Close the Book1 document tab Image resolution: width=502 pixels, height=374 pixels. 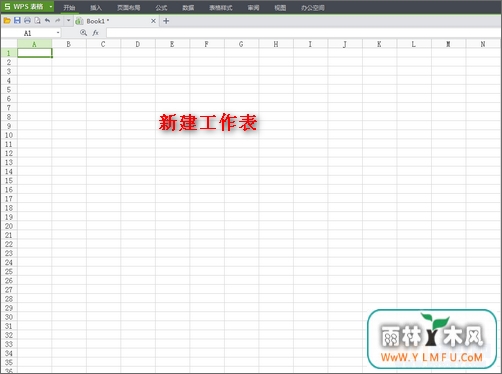pos(153,21)
